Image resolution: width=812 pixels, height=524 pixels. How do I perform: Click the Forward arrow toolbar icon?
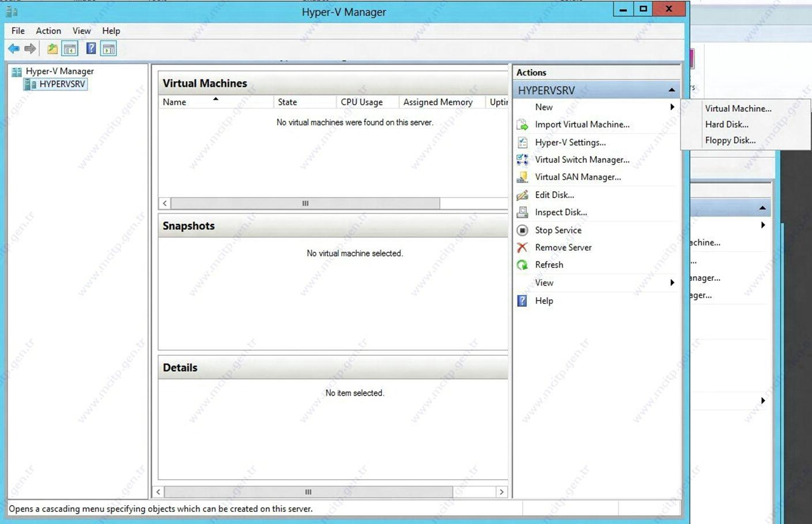(30, 49)
